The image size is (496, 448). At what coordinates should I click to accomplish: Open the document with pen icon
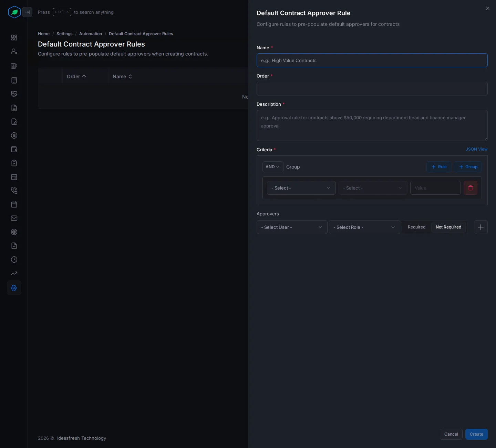coord(14,122)
